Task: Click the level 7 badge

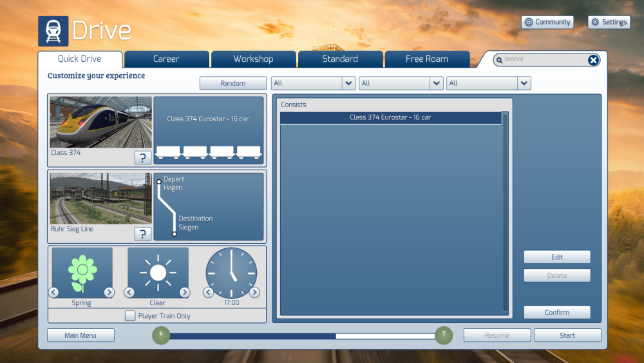Action: 444,335
